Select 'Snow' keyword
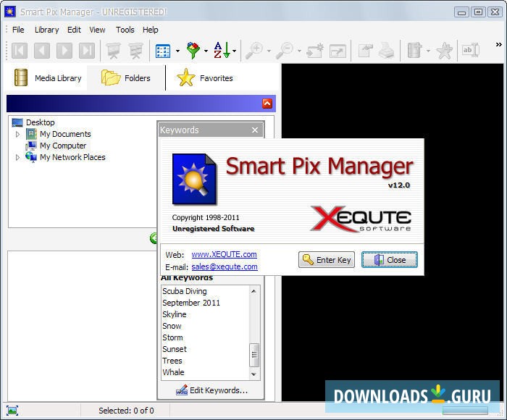507x420 pixels. tap(172, 326)
